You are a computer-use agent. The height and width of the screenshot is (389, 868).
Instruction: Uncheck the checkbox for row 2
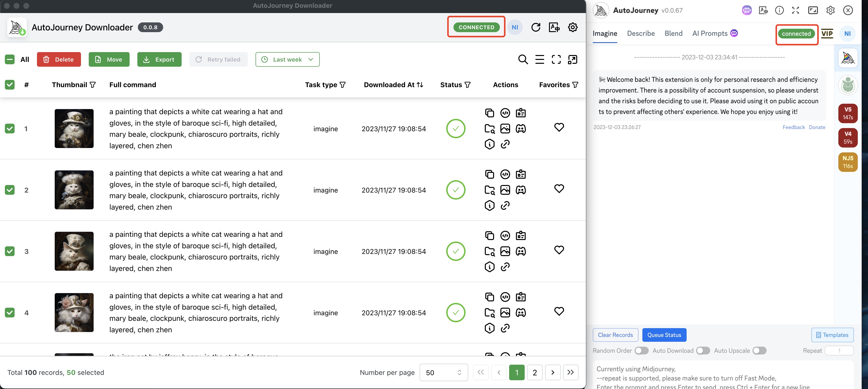10,190
